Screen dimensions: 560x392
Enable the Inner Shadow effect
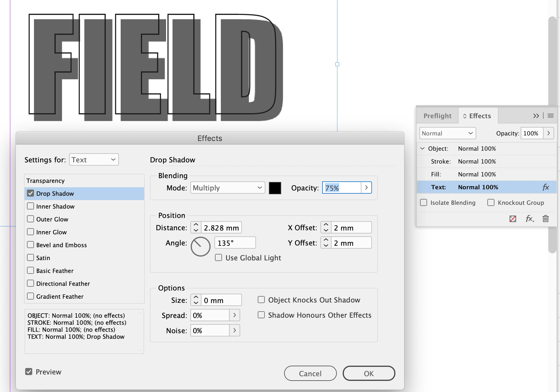click(x=30, y=206)
